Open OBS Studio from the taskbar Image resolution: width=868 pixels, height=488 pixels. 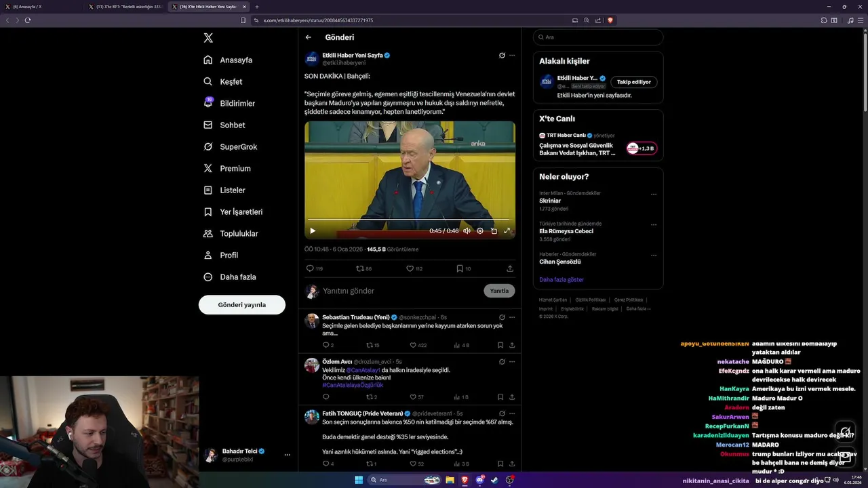point(509,480)
